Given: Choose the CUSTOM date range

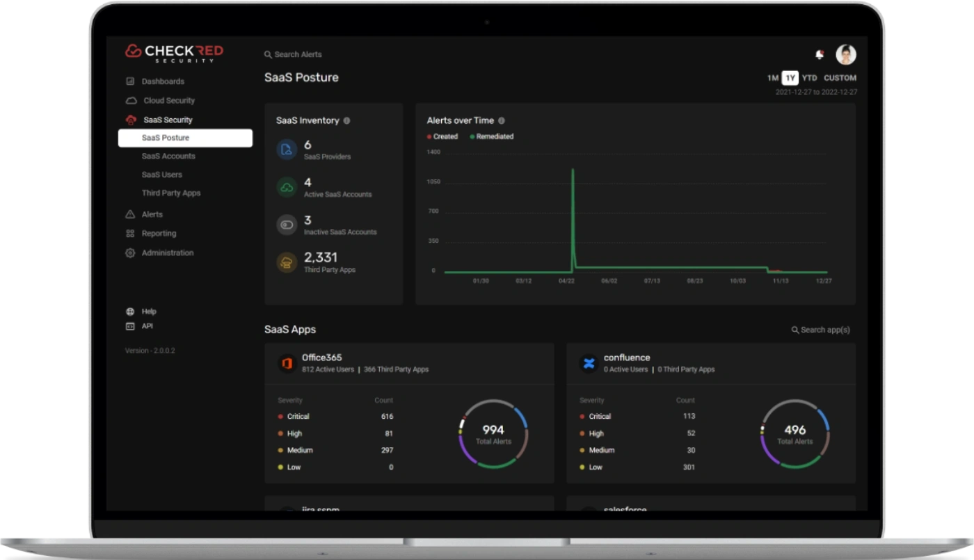Looking at the screenshot, I should pyautogui.click(x=840, y=78).
